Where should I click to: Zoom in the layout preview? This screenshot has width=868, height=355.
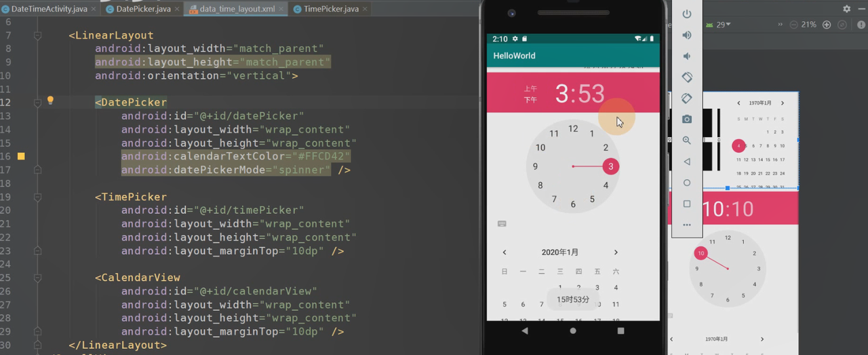pyautogui.click(x=826, y=24)
